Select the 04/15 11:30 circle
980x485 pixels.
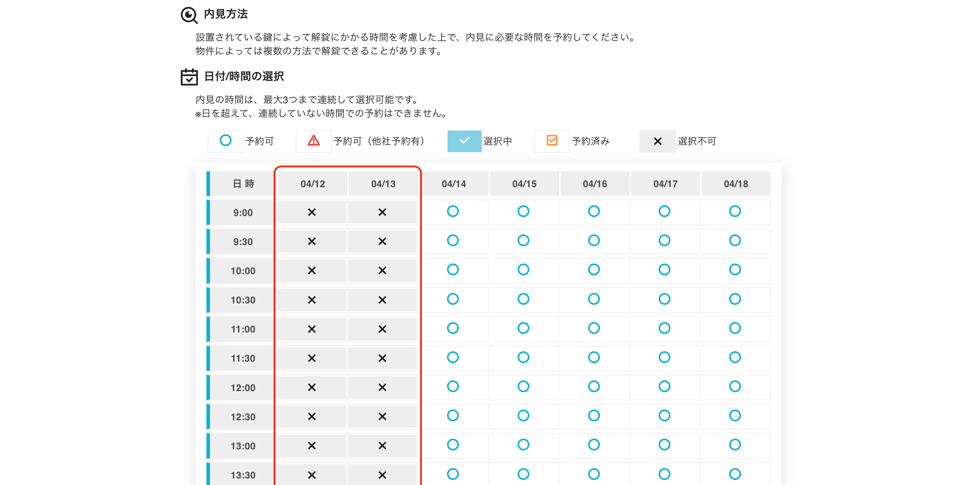pyautogui.click(x=524, y=357)
